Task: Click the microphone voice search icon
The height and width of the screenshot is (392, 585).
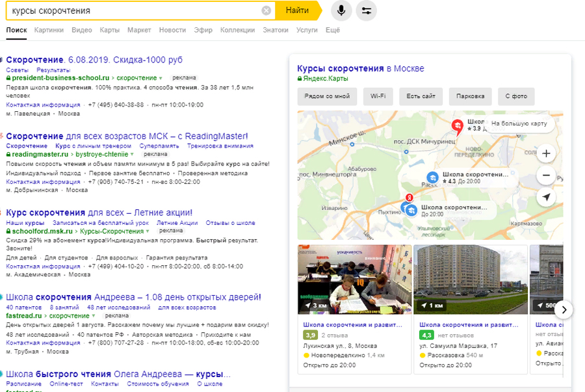Action: click(x=341, y=10)
